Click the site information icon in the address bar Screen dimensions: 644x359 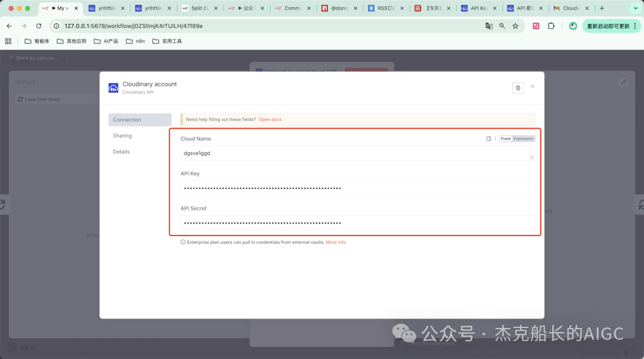click(x=57, y=26)
